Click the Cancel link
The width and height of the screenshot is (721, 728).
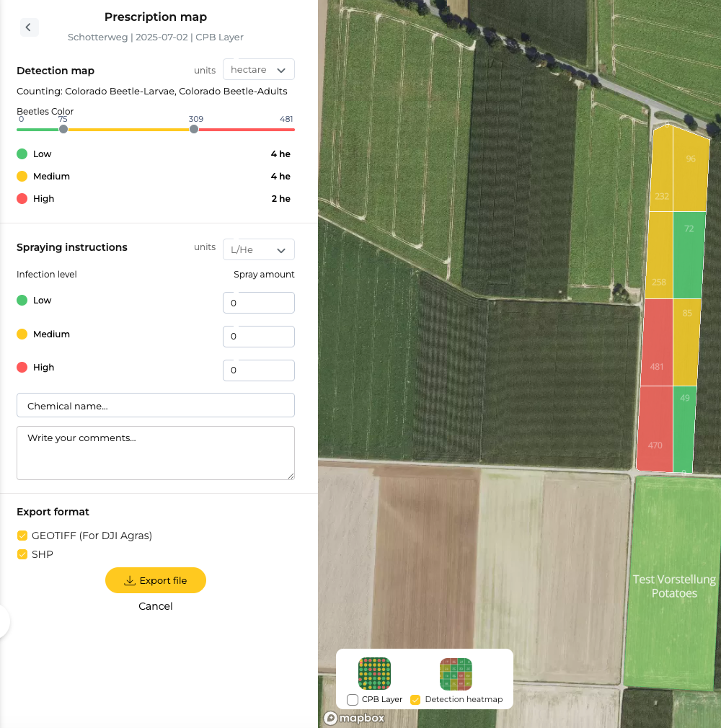(156, 606)
